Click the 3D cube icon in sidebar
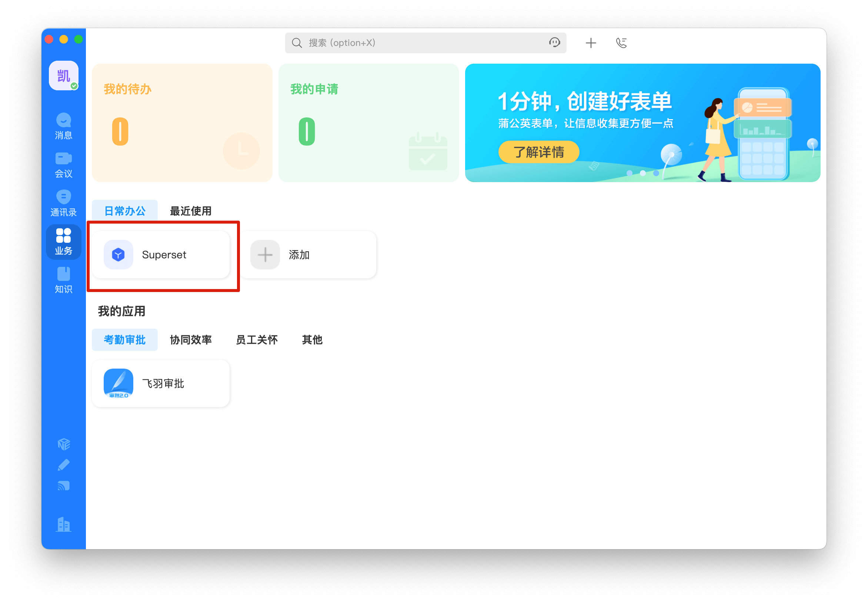 64,444
